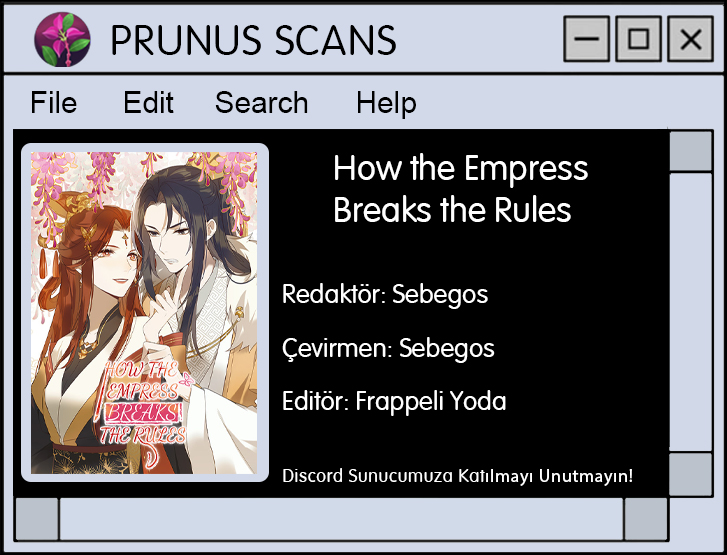Viewport: 727px width, 555px height.
Task: Open the File menu
Action: pyautogui.click(x=54, y=102)
